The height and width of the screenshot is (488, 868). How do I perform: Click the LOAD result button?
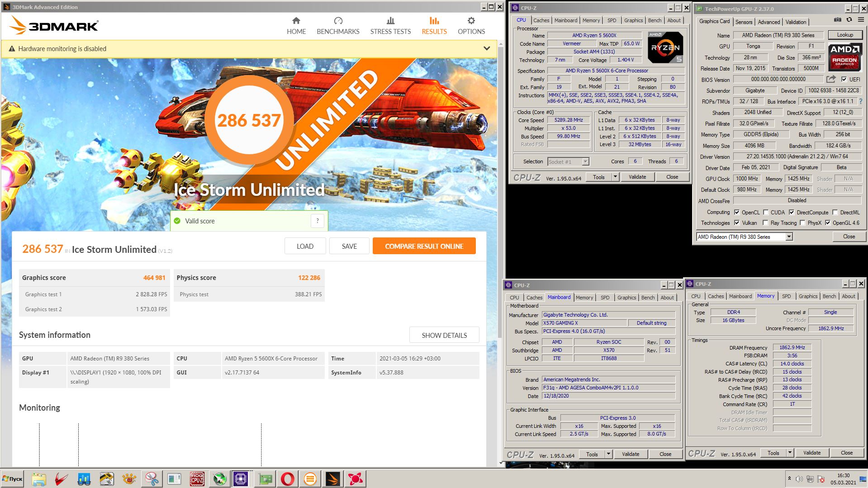tap(305, 246)
